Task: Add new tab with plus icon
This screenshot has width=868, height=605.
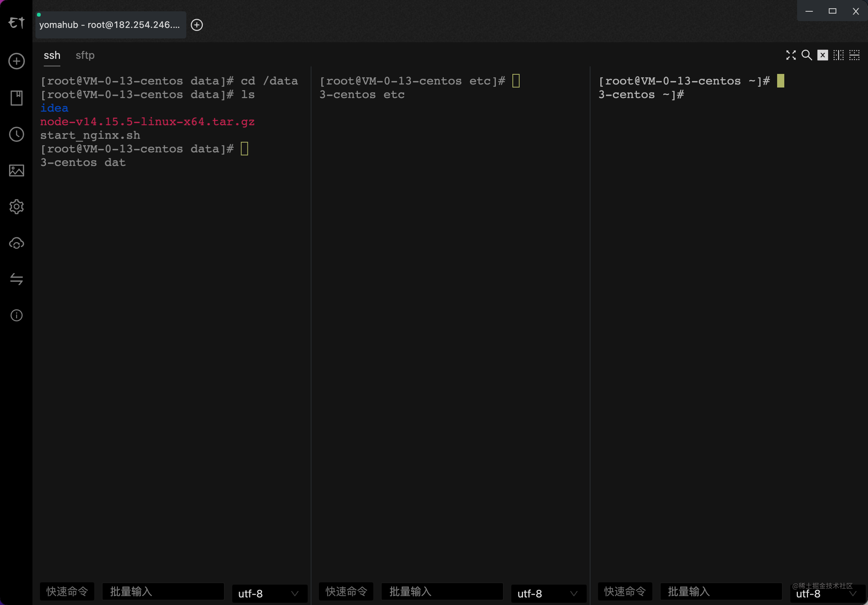Action: point(196,25)
